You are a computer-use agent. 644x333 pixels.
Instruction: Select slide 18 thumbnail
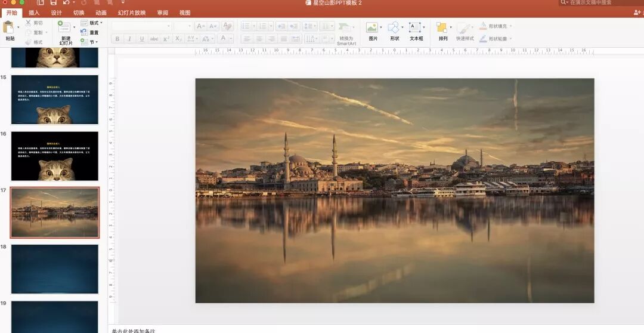(55, 269)
